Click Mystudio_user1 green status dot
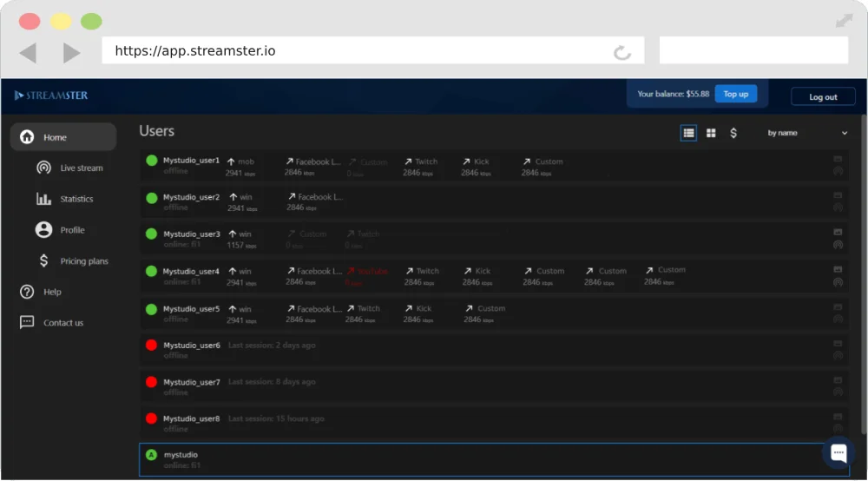The width and height of the screenshot is (868, 481). (152, 161)
